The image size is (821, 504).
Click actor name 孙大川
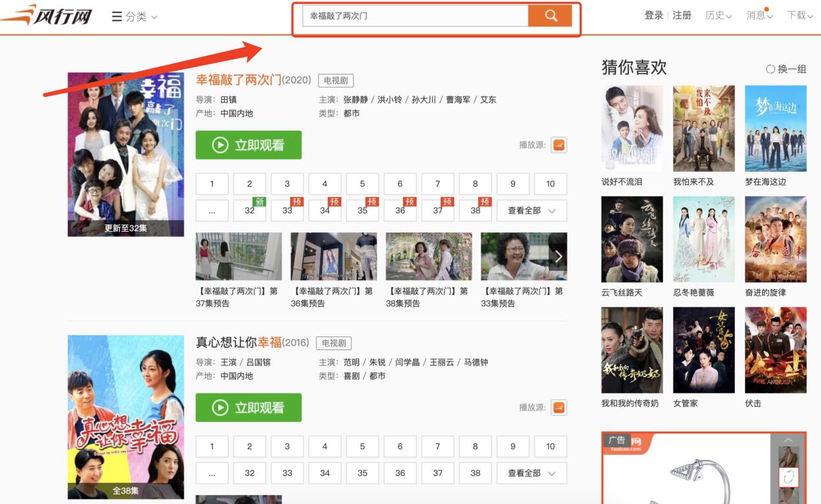(x=424, y=100)
